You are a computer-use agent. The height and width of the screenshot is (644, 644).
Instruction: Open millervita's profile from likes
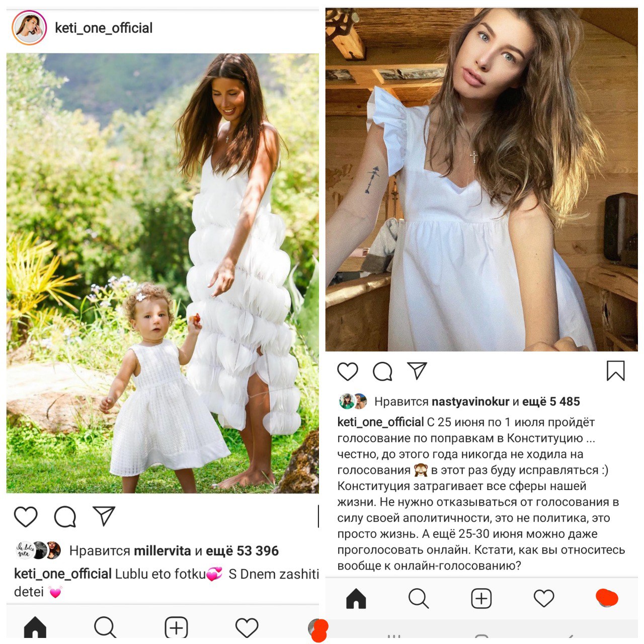tap(162, 551)
